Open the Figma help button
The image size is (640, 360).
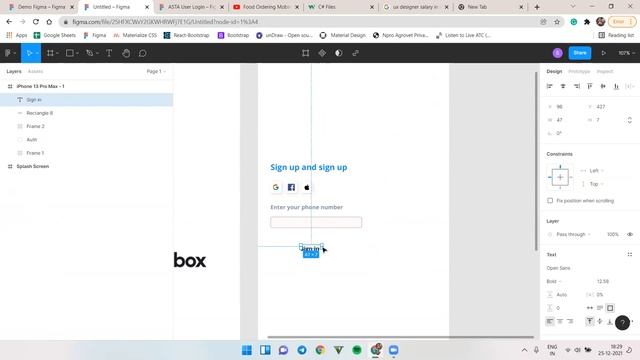622,323
